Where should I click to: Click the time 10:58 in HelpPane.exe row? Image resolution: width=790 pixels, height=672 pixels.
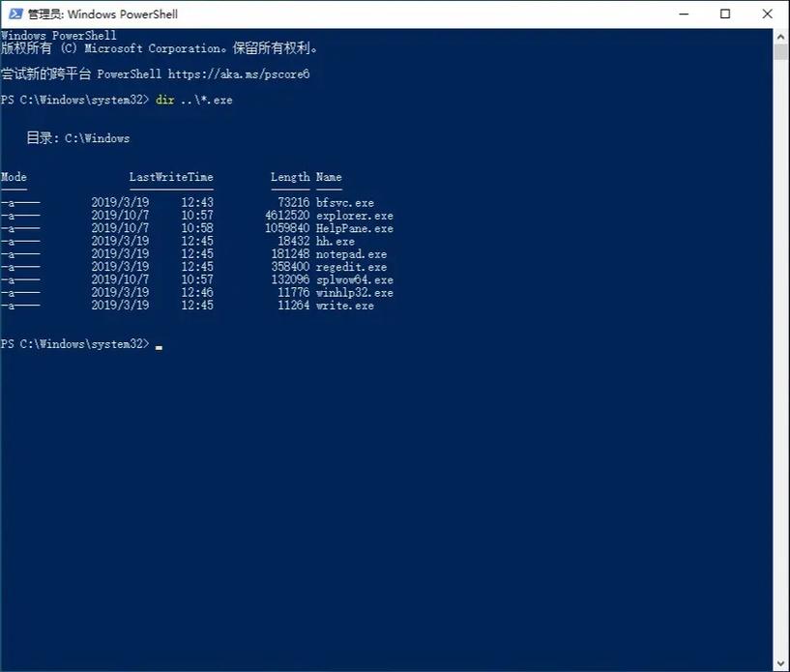(197, 228)
